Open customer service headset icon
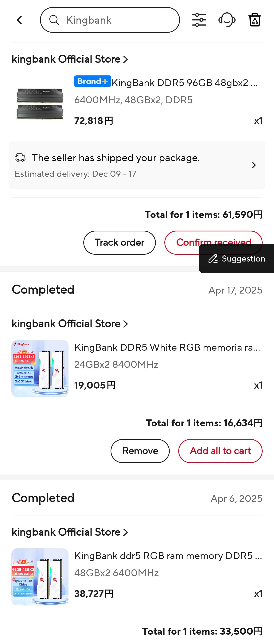Image resolution: width=274 pixels, height=644 pixels. [227, 20]
